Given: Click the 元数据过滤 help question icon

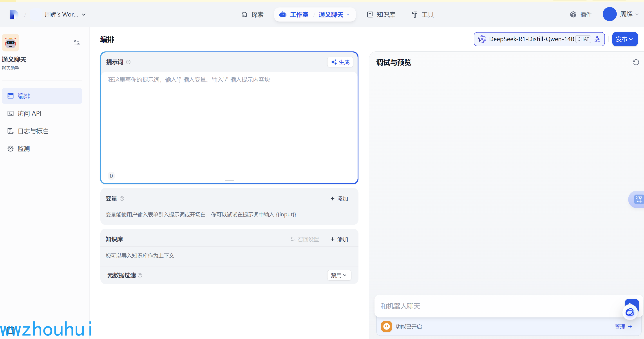Looking at the screenshot, I should 140,275.
